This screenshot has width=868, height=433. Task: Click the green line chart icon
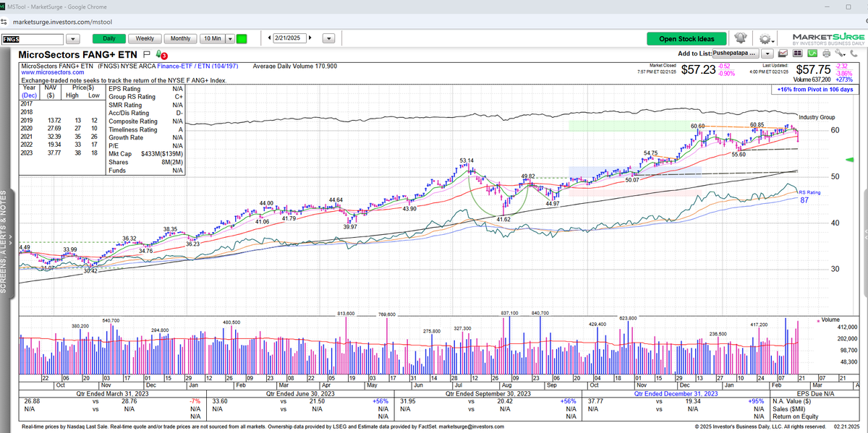tap(813, 53)
